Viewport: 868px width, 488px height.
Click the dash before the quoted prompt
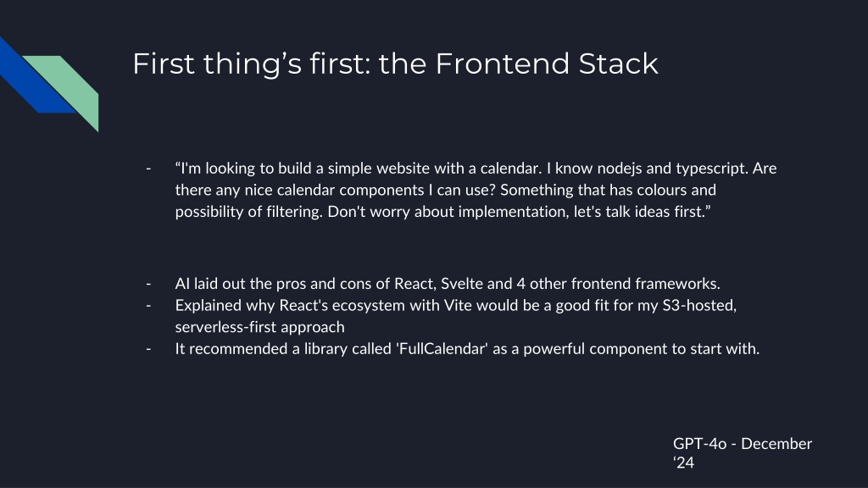pyautogui.click(x=148, y=168)
